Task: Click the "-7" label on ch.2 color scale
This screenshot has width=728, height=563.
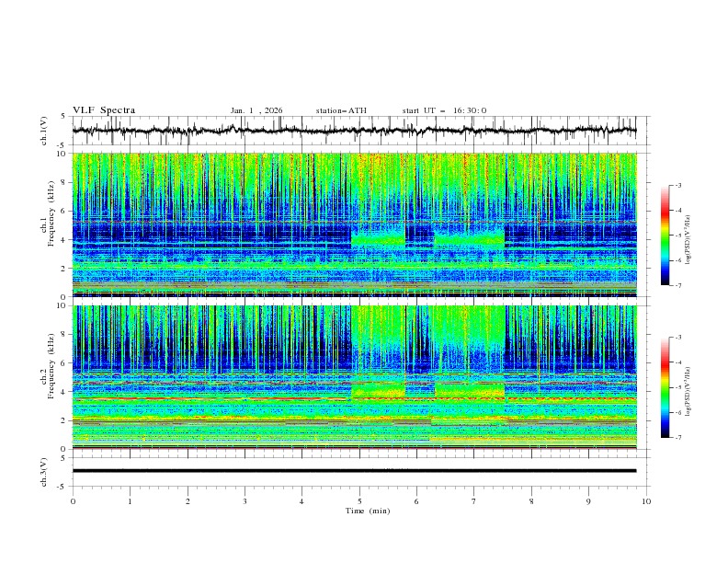Action: coord(678,438)
